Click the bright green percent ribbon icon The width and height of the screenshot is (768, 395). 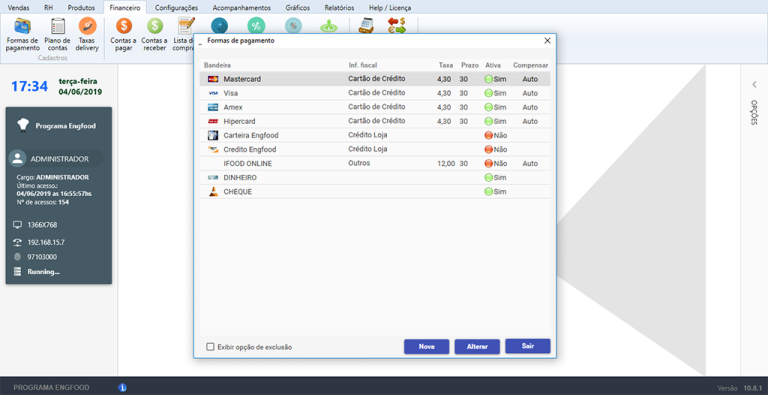point(256,25)
